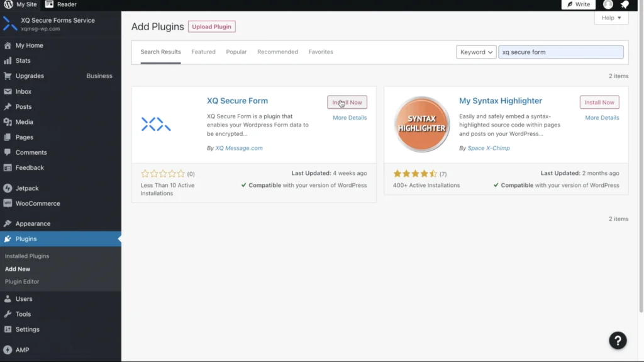Click the Users person icon
The width and height of the screenshot is (644, 362).
(8, 298)
